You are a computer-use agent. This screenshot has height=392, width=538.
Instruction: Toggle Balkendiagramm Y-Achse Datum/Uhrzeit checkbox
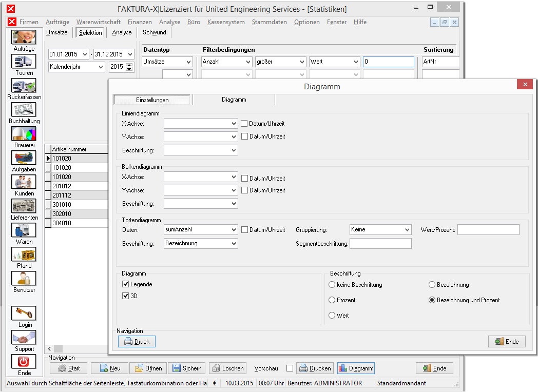click(x=245, y=190)
